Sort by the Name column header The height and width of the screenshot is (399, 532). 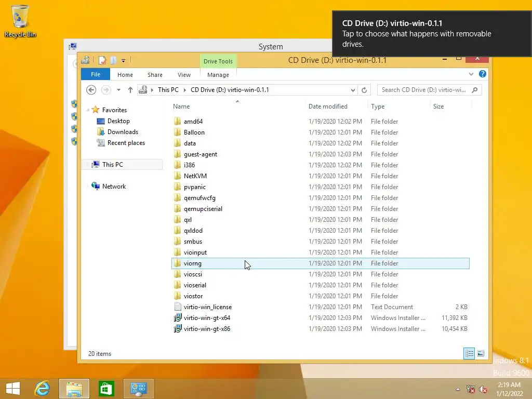tap(181, 107)
